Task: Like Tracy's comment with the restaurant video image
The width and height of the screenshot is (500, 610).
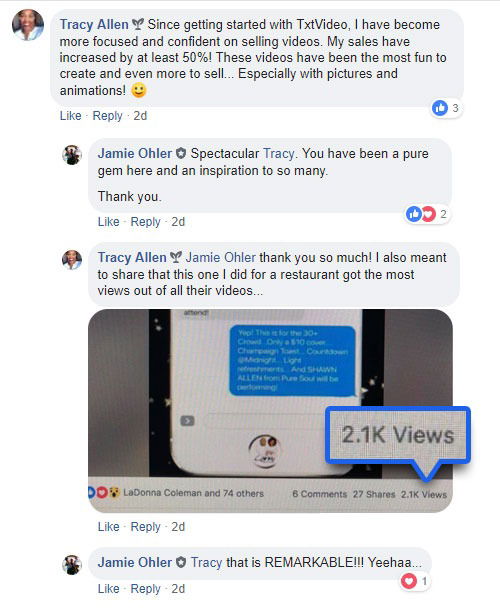Action: [108, 527]
